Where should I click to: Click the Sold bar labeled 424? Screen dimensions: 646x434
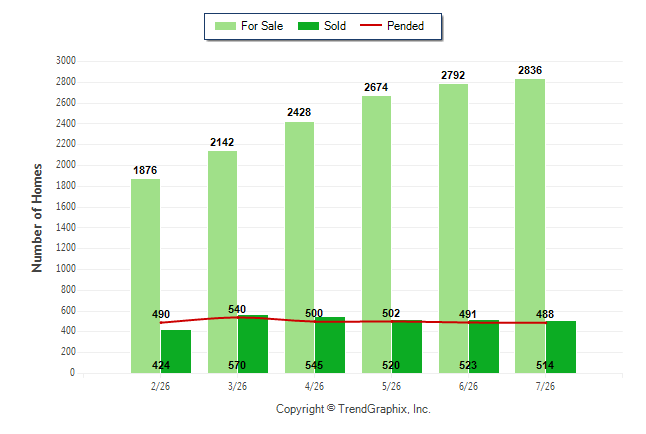click(x=176, y=352)
